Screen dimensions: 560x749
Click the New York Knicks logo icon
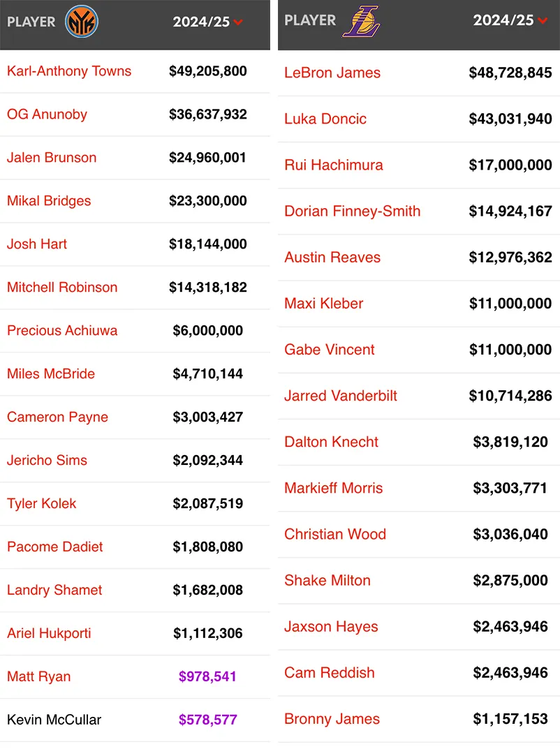[x=82, y=22]
